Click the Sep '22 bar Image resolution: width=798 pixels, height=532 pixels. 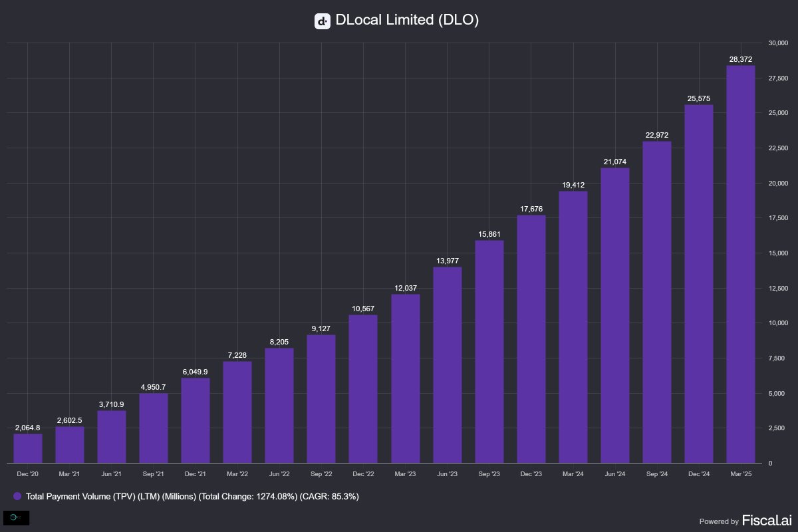pyautogui.click(x=321, y=399)
